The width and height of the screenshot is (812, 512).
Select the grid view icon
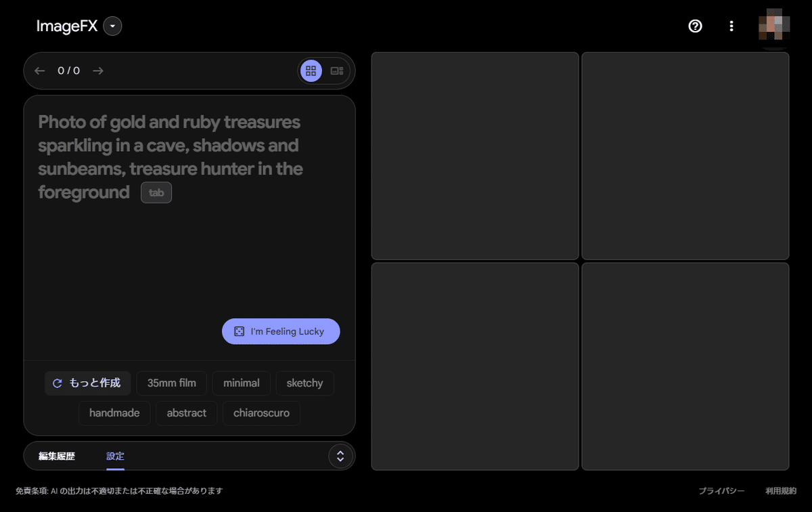click(311, 70)
